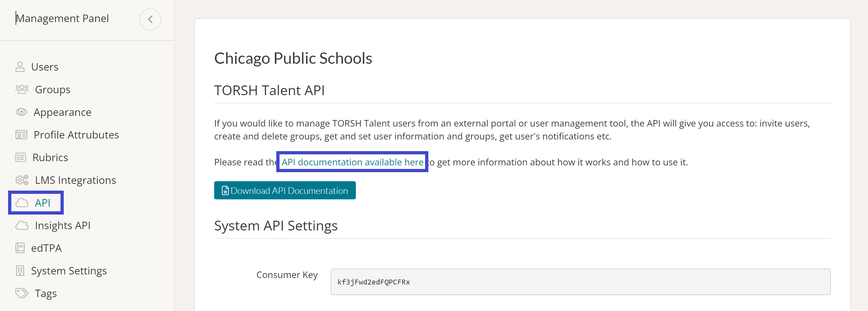Screen dimensions: 868x311
Task: Click the Chicago Public Schools heading
Action: [x=293, y=58]
